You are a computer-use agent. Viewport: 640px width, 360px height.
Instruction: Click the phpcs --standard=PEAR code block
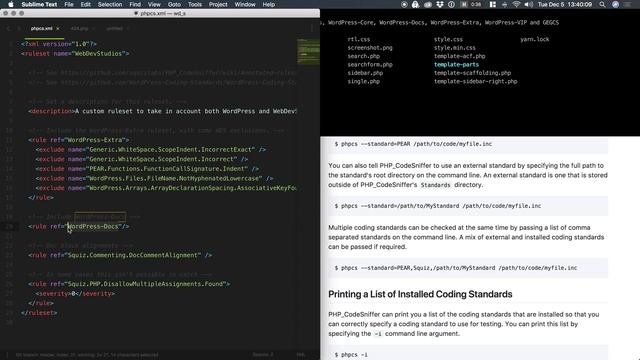(x=468, y=144)
